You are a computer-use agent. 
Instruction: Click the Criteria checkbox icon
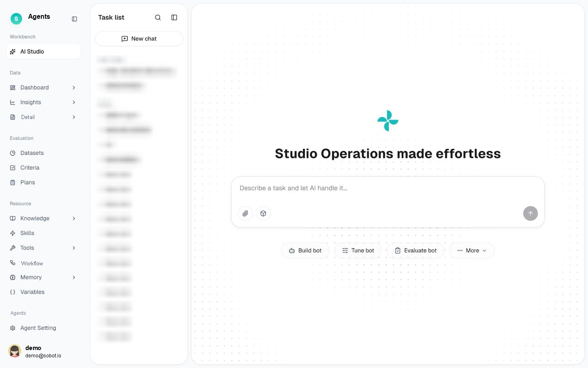(x=13, y=168)
